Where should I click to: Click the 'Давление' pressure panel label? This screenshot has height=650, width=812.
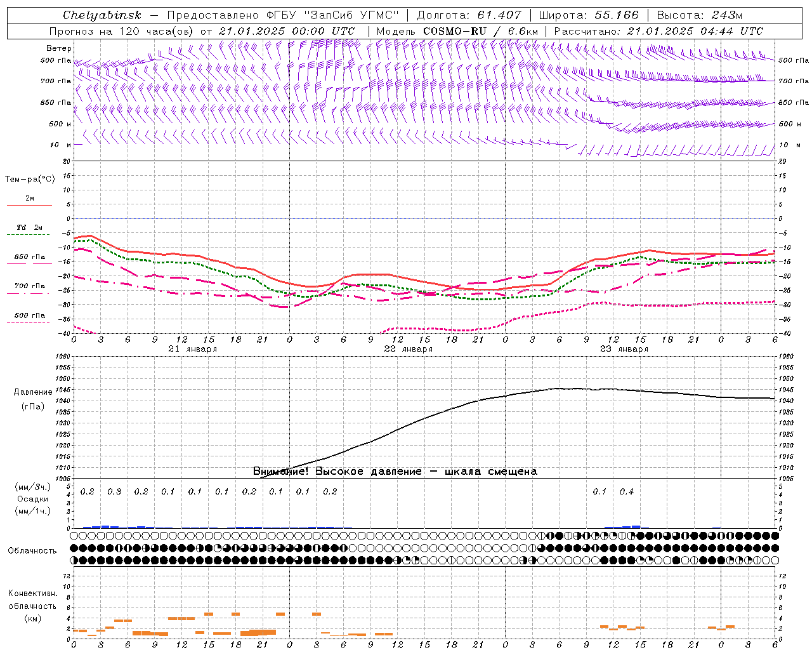[33, 392]
